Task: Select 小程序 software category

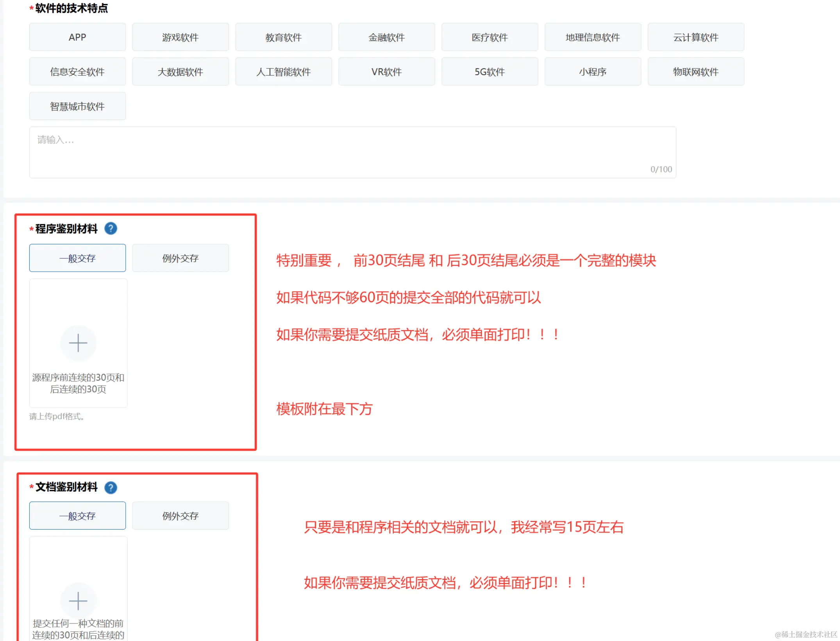Action: tap(592, 72)
